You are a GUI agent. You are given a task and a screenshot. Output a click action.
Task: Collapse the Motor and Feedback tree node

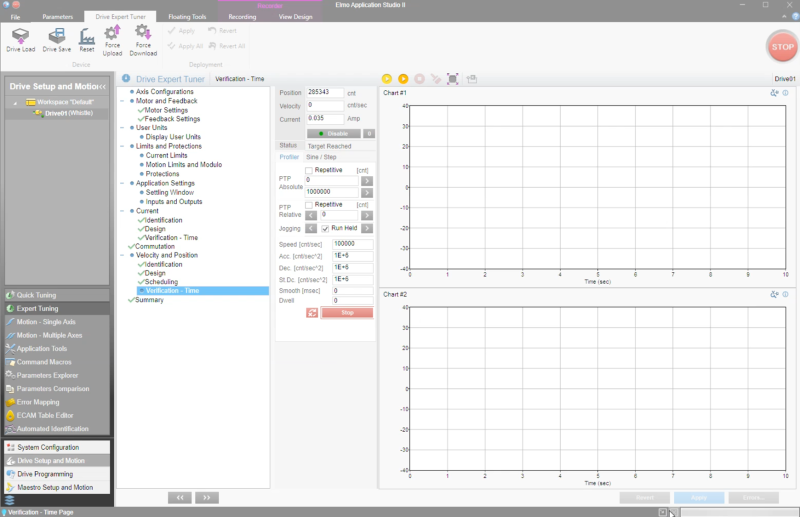(x=122, y=101)
